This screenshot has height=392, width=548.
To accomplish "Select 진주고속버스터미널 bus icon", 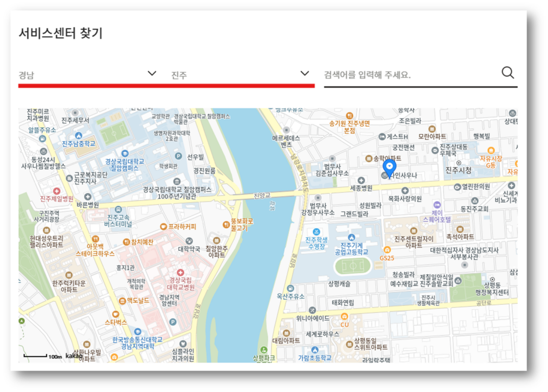I will (x=118, y=210).
